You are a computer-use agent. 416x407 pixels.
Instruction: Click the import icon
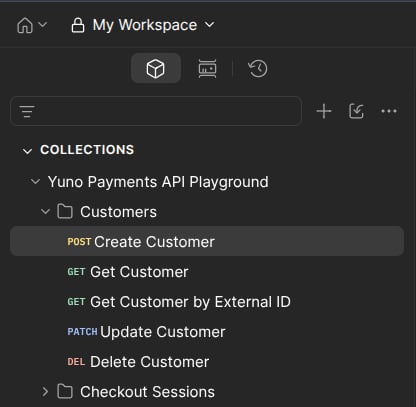pyautogui.click(x=356, y=111)
